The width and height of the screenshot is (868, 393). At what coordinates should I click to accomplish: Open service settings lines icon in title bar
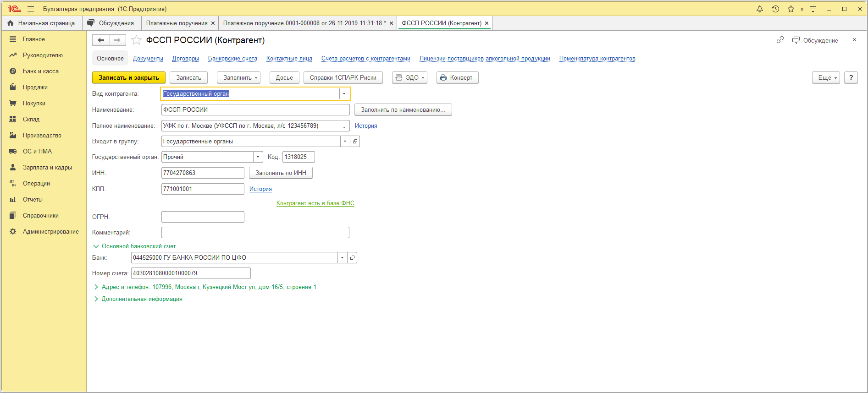(813, 9)
